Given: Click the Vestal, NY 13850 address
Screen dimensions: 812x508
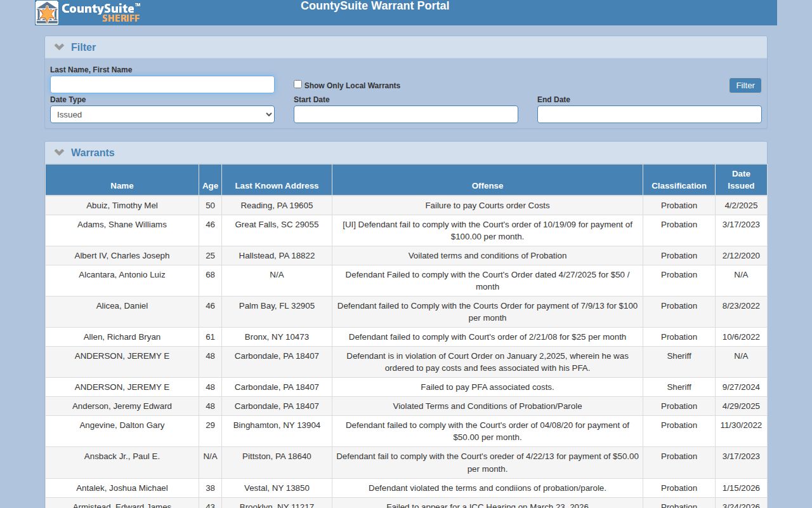Looking at the screenshot, I should point(277,488).
